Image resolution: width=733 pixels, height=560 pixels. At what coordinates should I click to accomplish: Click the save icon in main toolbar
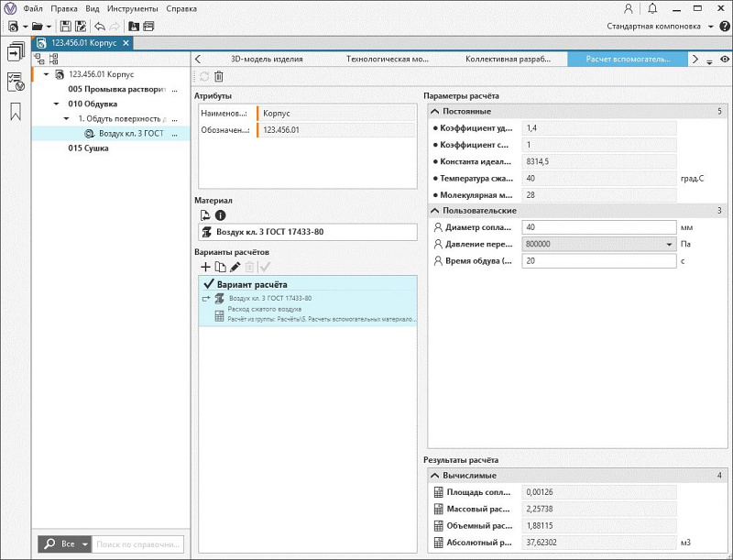(x=65, y=27)
